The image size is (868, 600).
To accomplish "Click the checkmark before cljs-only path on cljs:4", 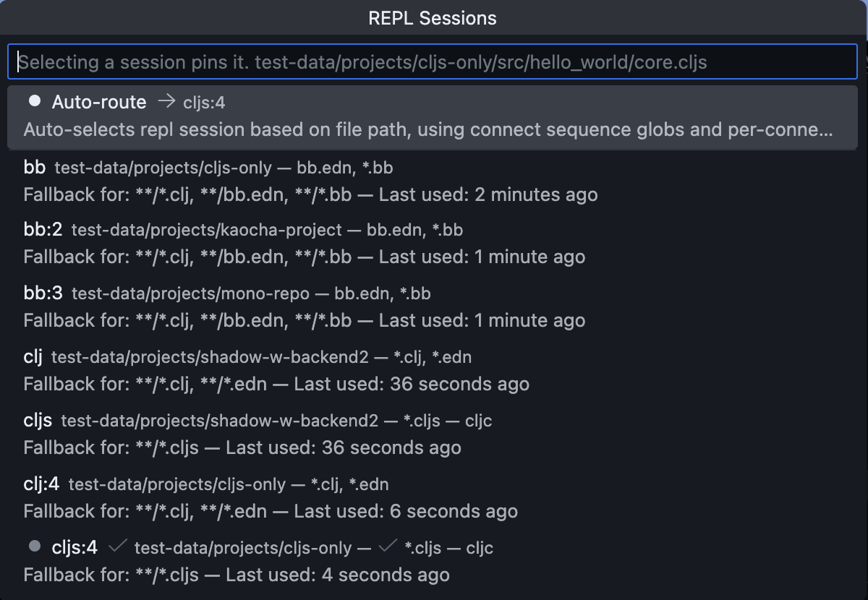I will (117, 547).
